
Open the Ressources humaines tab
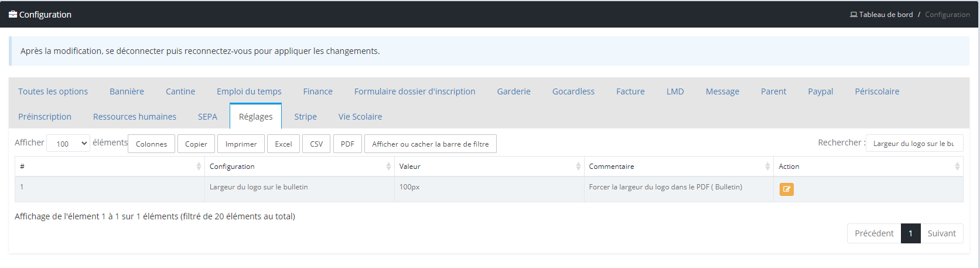pos(135,116)
